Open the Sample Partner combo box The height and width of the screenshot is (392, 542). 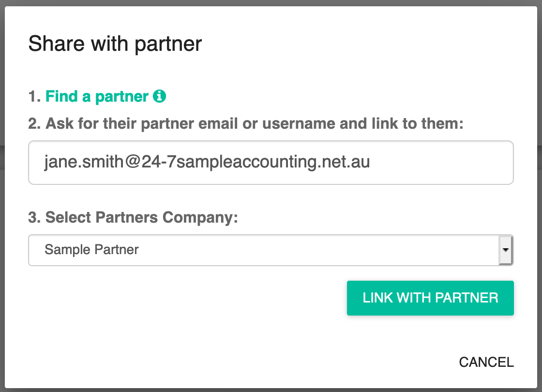(271, 250)
